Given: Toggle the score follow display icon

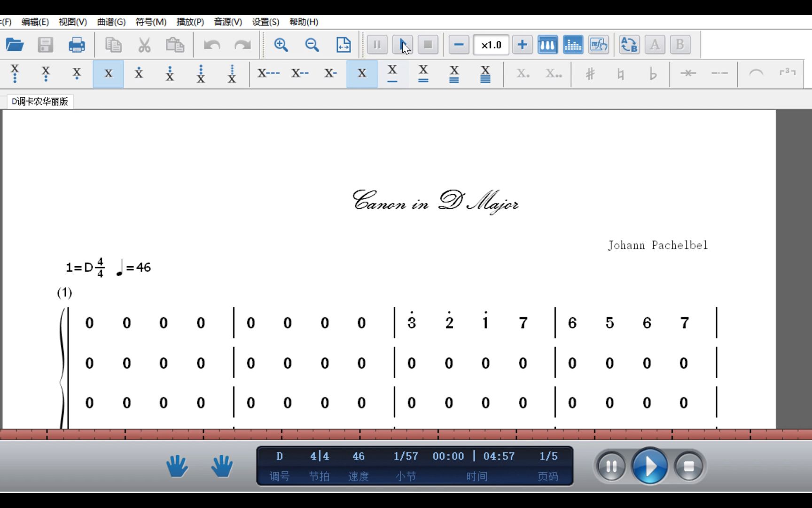Looking at the screenshot, I should [x=599, y=45].
